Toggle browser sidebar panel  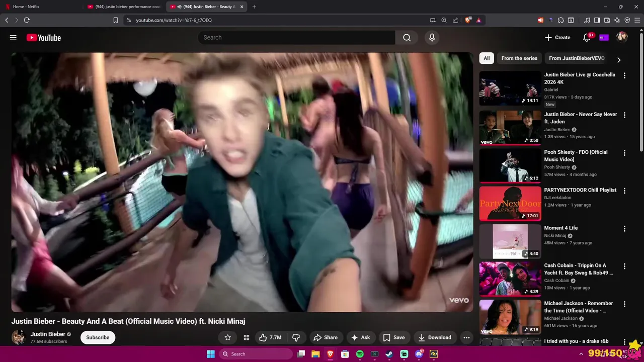tap(597, 20)
